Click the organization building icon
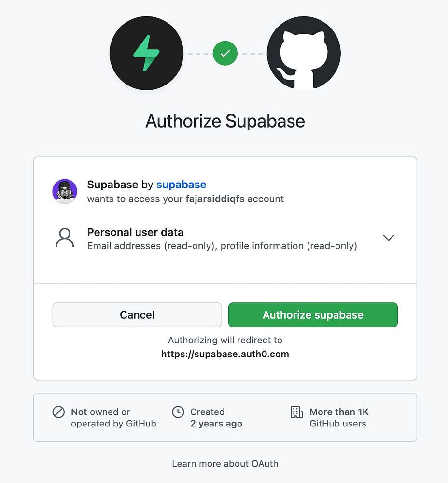This screenshot has height=483, width=448. pos(296,412)
